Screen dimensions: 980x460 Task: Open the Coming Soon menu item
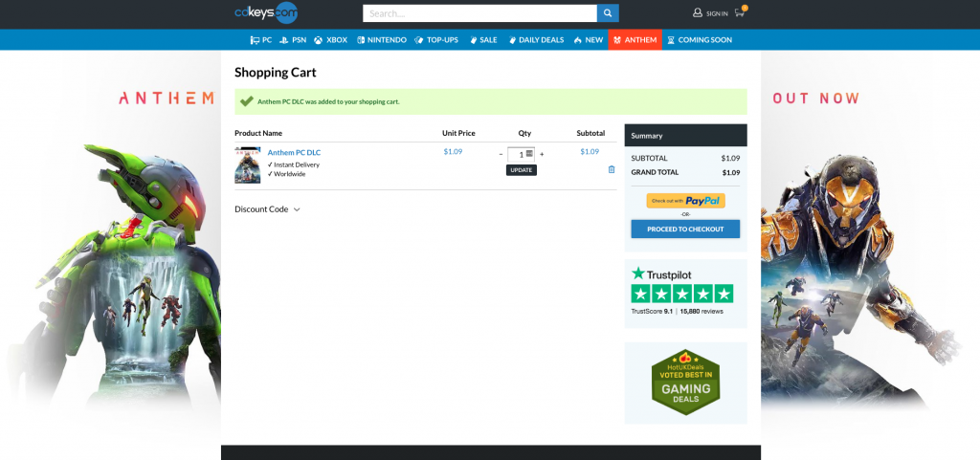[x=700, y=40]
